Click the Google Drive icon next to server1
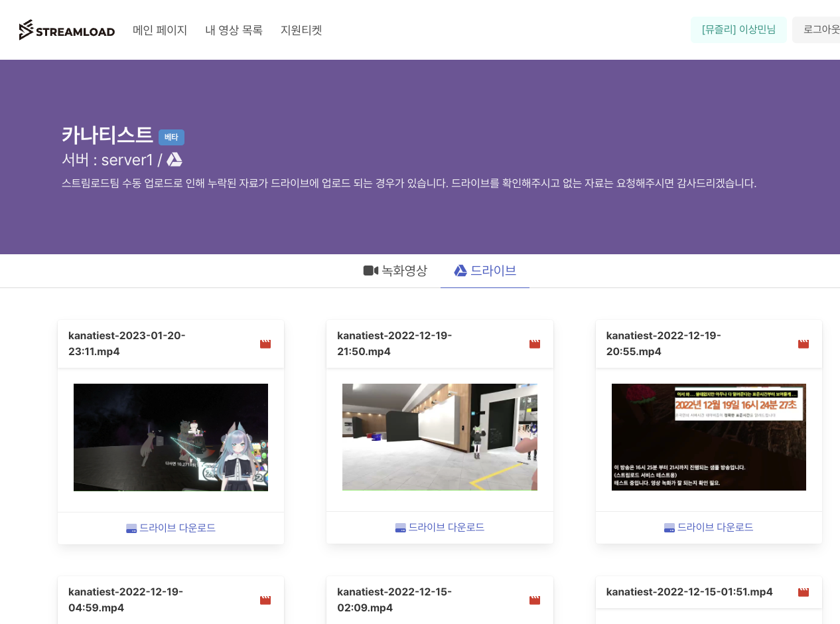 [x=175, y=160]
